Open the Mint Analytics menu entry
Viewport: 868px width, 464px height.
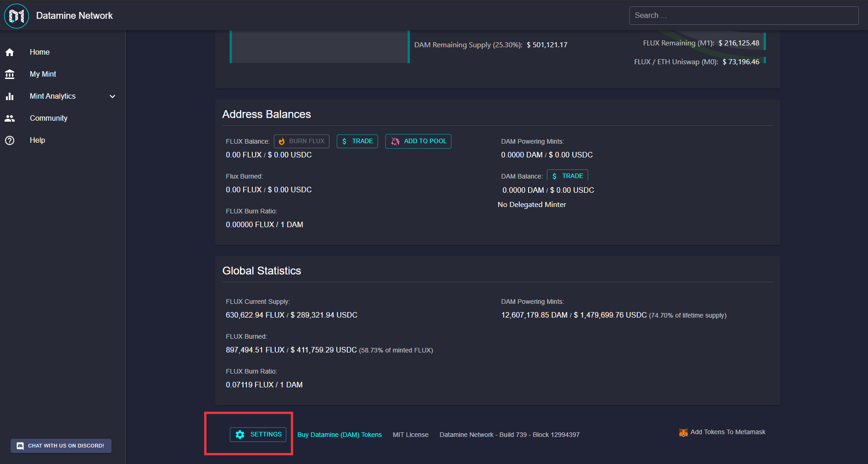62,96
